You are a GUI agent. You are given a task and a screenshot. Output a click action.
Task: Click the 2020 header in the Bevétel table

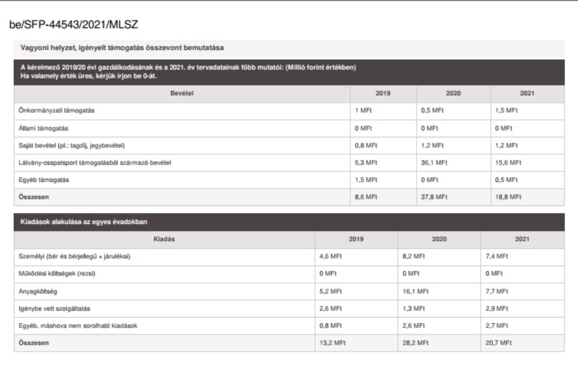pyautogui.click(x=453, y=94)
